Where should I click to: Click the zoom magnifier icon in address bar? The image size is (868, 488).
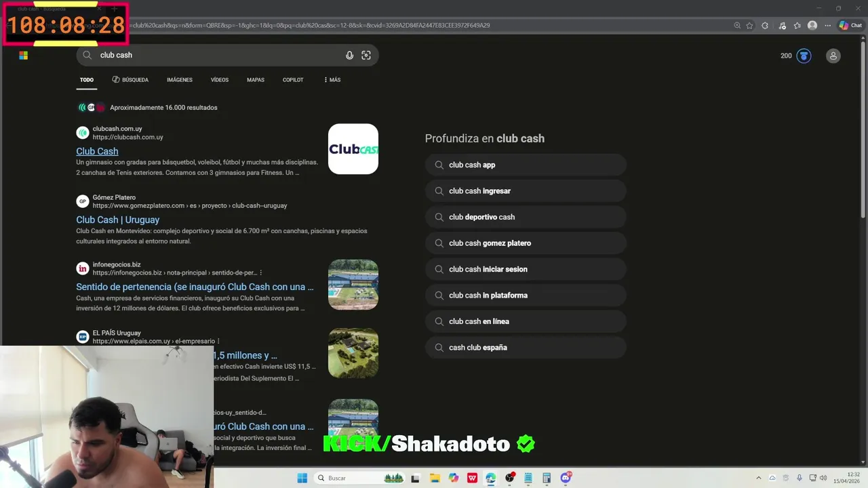click(x=737, y=26)
